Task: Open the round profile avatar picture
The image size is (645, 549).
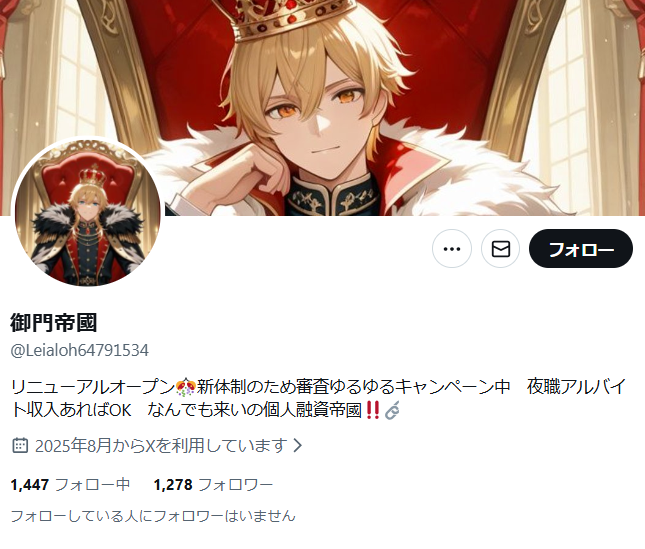Action: point(88,212)
